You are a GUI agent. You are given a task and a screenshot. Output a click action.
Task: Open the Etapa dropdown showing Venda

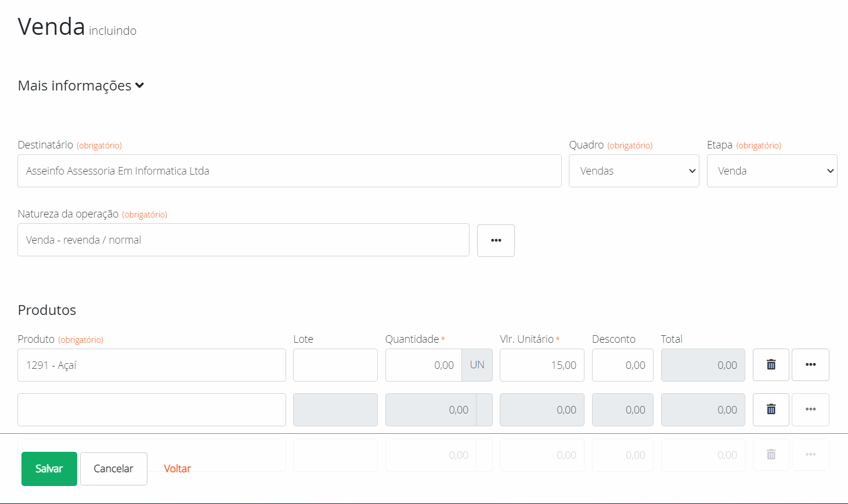coord(772,171)
